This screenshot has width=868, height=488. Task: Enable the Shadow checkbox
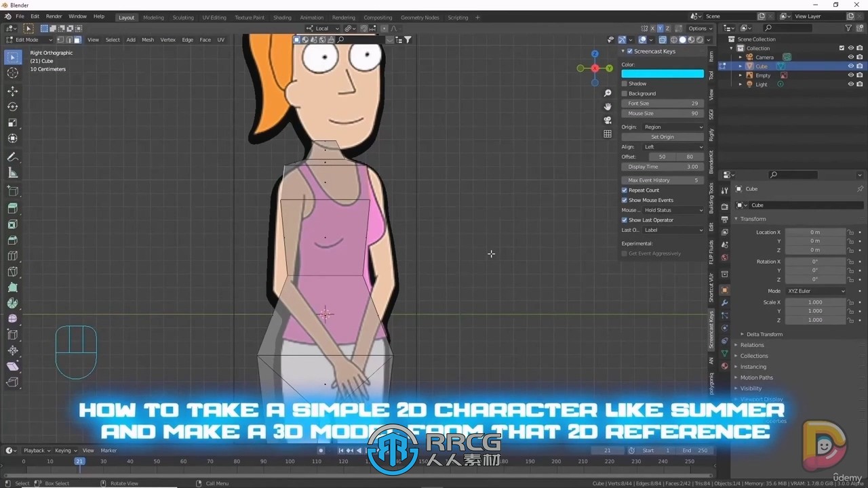pyautogui.click(x=625, y=83)
